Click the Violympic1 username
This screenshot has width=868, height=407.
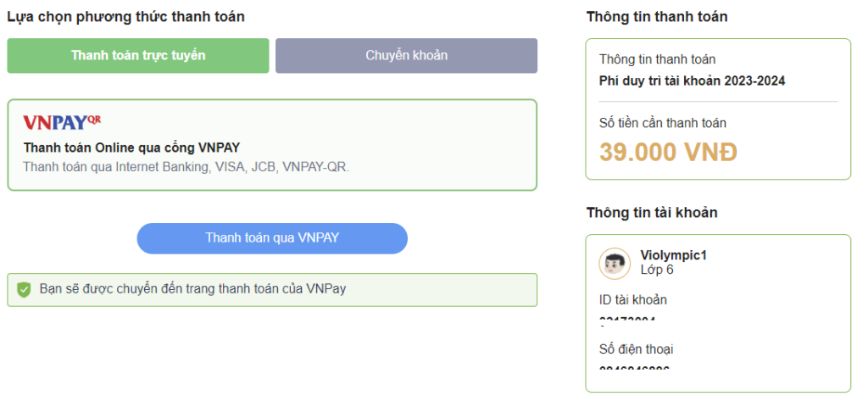[x=674, y=255]
